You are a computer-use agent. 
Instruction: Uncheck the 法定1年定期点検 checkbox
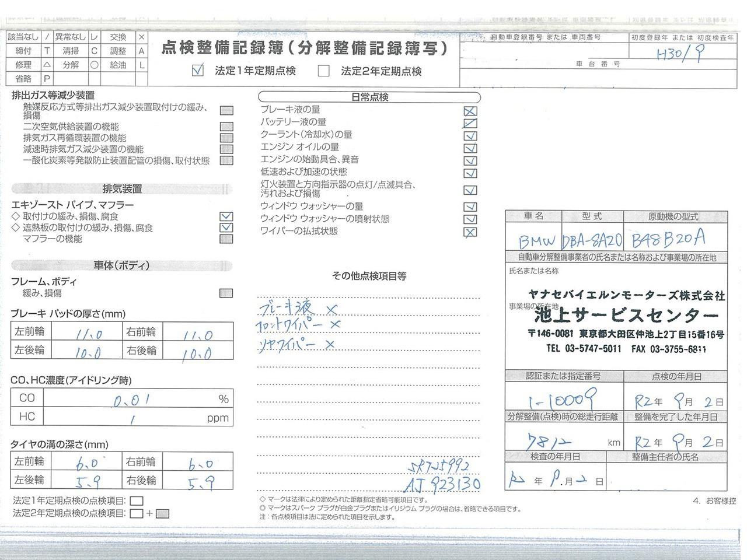tap(198, 71)
